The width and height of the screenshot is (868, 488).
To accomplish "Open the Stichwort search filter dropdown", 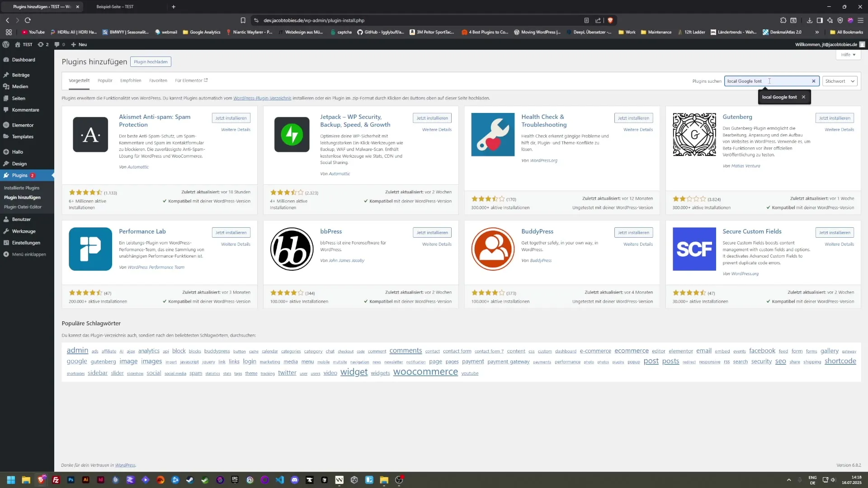I will [840, 81].
